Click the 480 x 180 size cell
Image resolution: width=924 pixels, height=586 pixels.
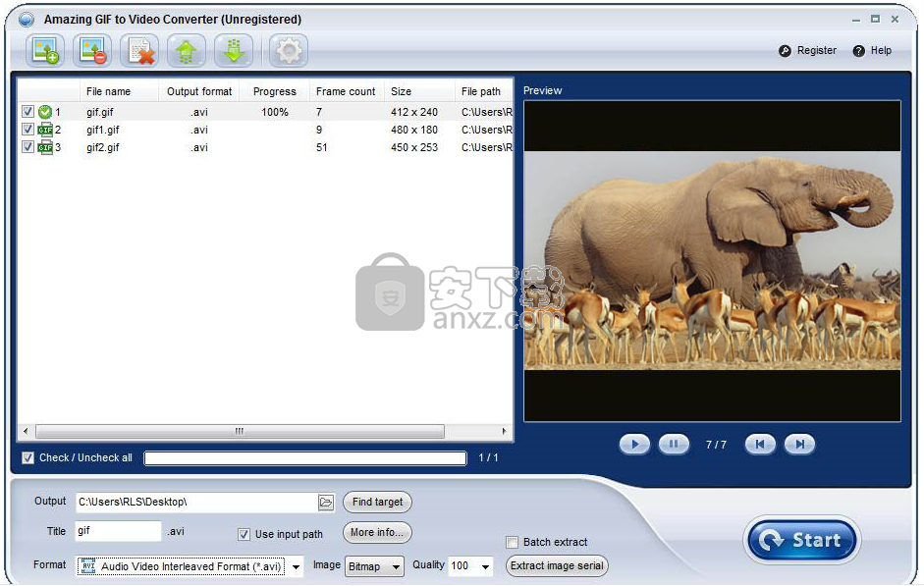414,130
